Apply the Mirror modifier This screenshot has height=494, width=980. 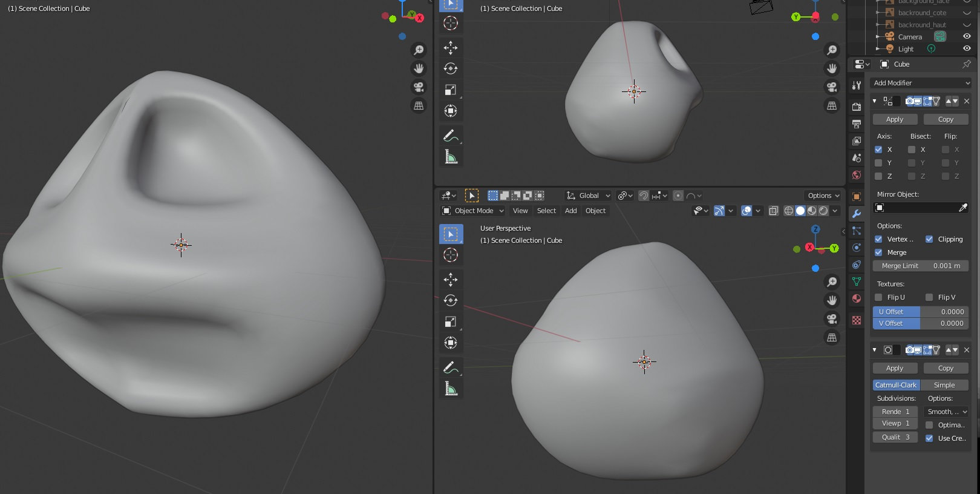pyautogui.click(x=895, y=119)
